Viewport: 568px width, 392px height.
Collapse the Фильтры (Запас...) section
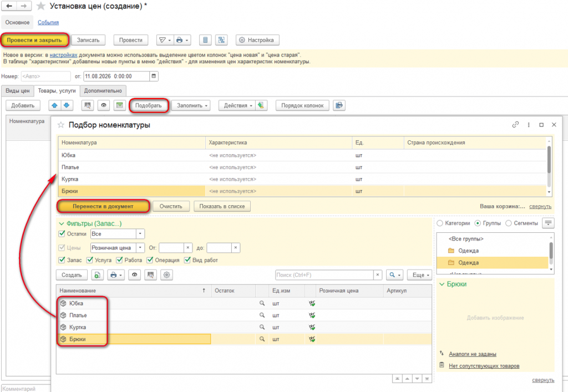click(61, 223)
